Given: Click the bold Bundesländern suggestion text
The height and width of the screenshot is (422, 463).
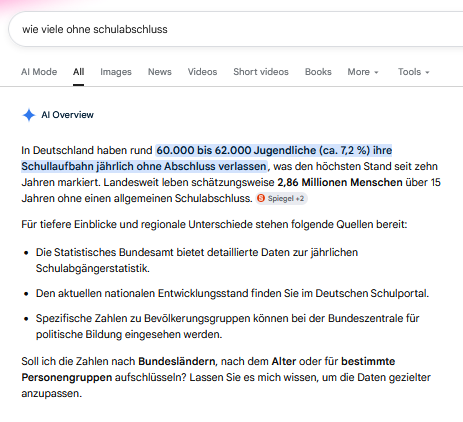Looking at the screenshot, I should [177, 361].
